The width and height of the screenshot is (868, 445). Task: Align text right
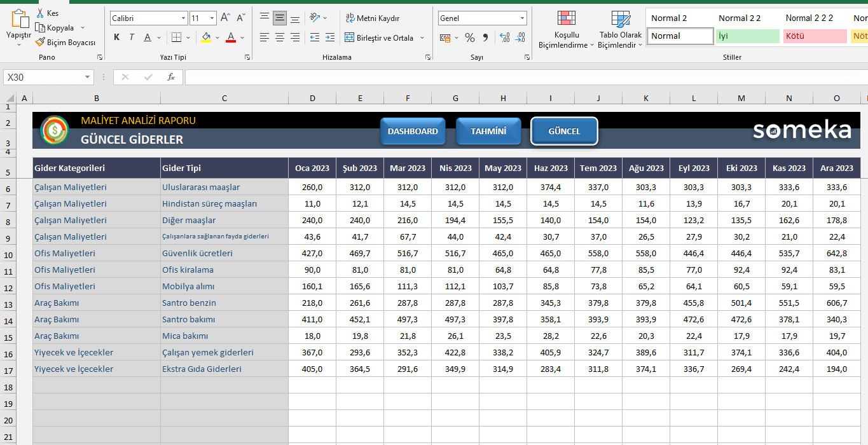[295, 38]
